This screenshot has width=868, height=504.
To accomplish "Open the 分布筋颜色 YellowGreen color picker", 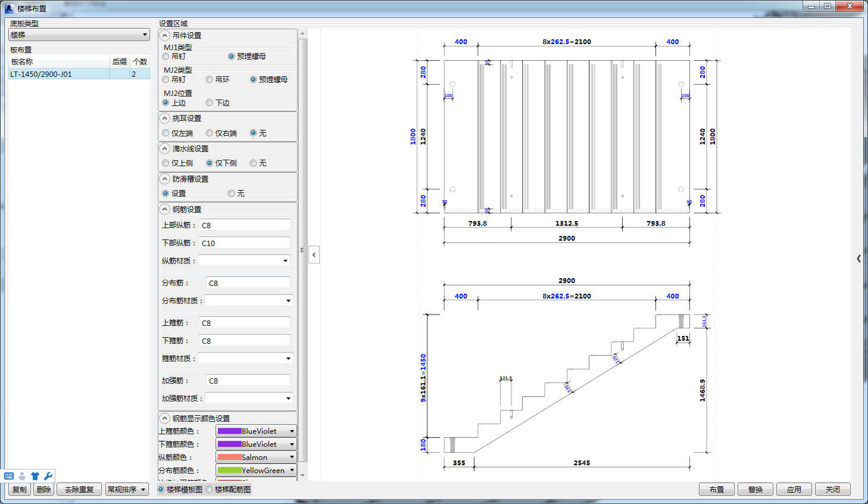I will pos(256,471).
